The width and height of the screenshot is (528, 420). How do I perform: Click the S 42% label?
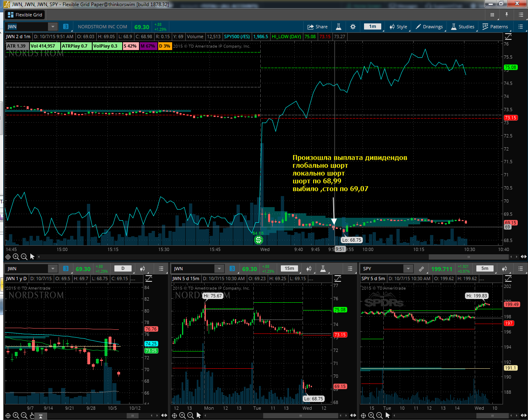point(130,46)
